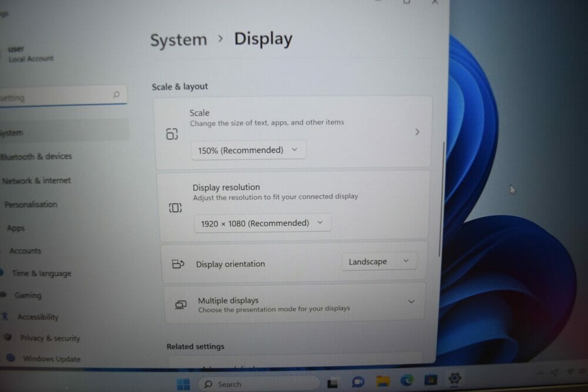588x392 pixels.
Task: Click the Find a setting search field
Action: coord(63,95)
